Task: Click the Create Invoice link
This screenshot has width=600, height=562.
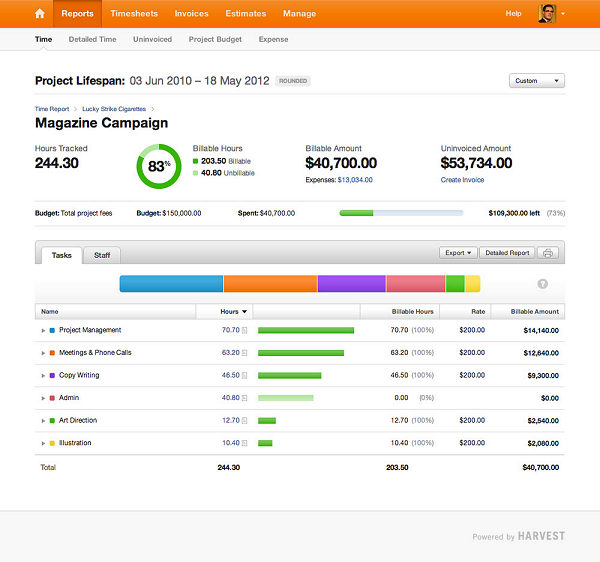Action: point(462,180)
